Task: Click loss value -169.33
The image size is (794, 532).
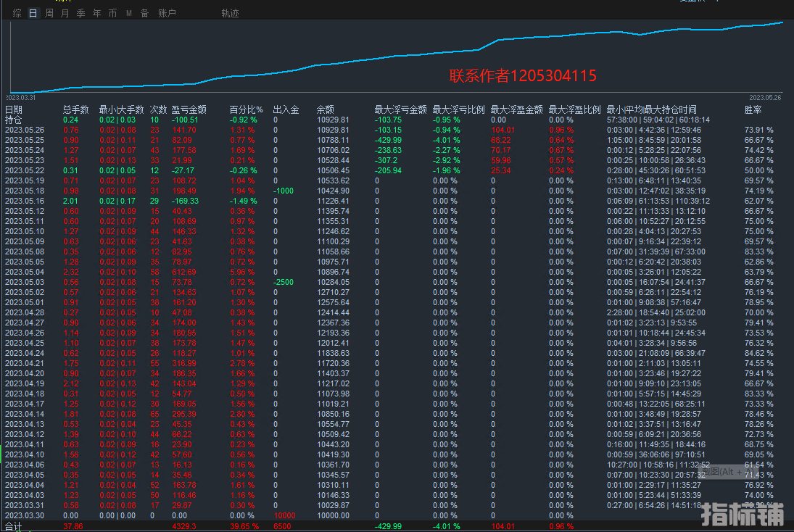Action: click(185, 201)
